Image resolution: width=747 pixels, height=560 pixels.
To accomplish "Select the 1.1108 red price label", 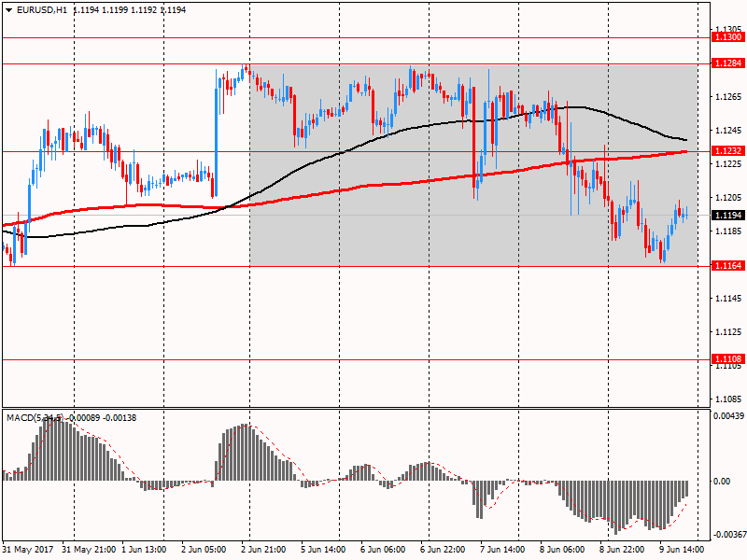I will (x=728, y=359).
